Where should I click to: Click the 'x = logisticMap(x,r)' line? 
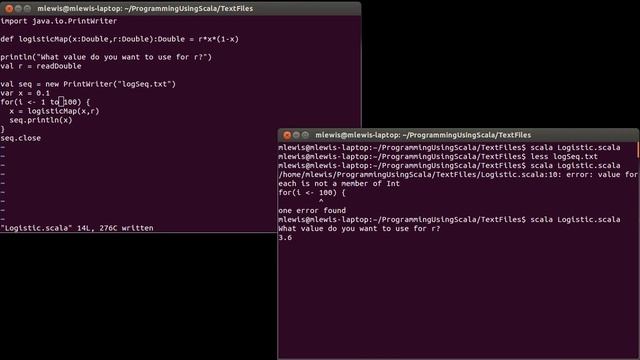54,111
